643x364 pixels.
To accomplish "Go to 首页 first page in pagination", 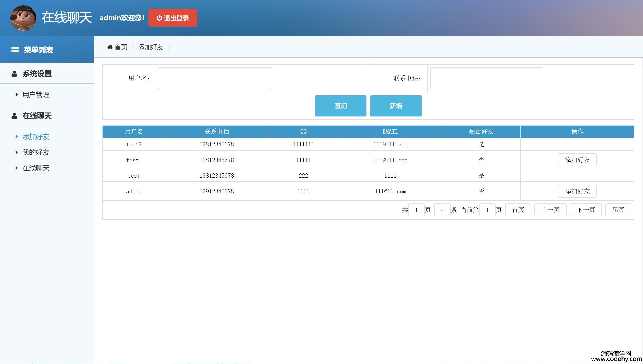I will pos(518,210).
